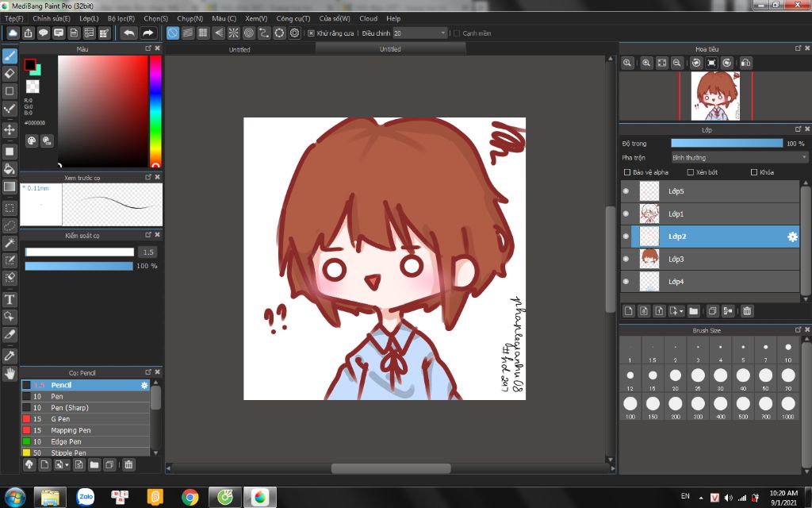The width and height of the screenshot is (812, 508).
Task: Open Lớp2 layer settings gear
Action: 792,237
